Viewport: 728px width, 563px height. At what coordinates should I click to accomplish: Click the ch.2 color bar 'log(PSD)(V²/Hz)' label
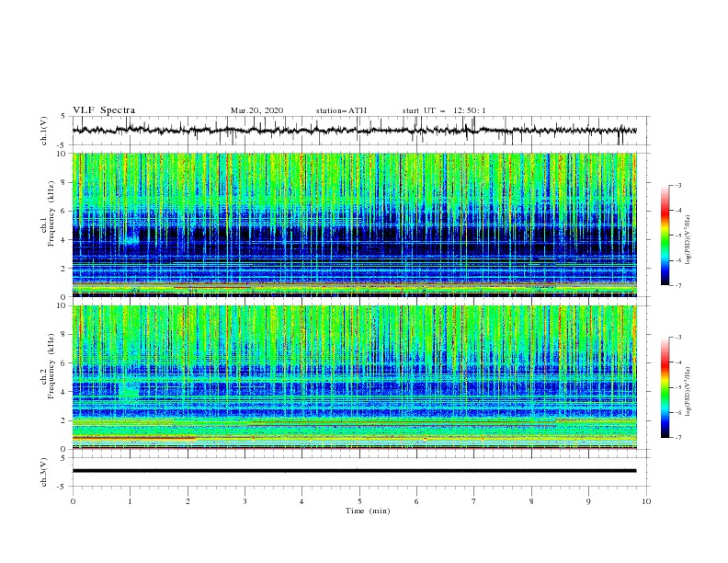[688, 392]
